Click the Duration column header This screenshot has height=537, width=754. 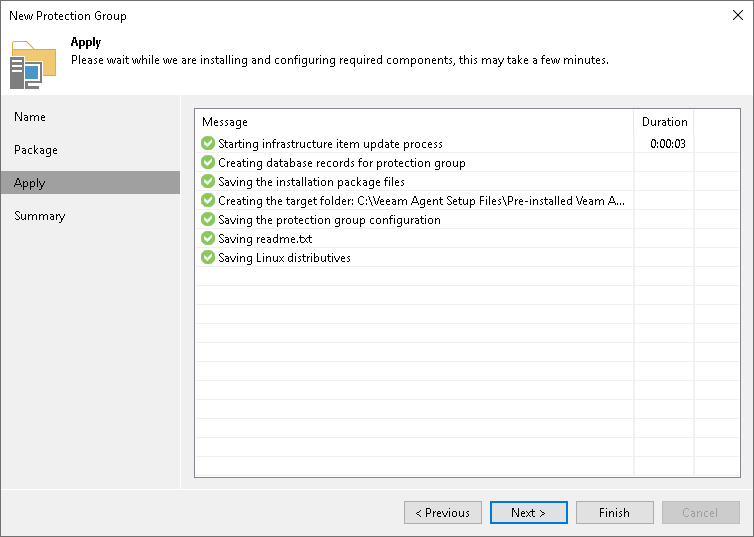click(664, 122)
